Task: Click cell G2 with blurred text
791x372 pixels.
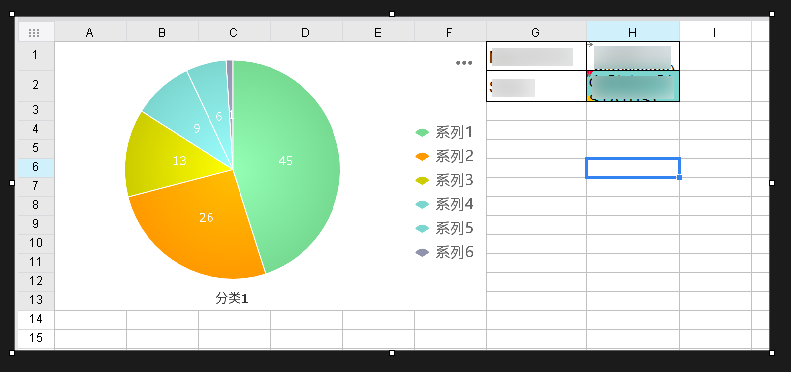Action: [x=536, y=86]
